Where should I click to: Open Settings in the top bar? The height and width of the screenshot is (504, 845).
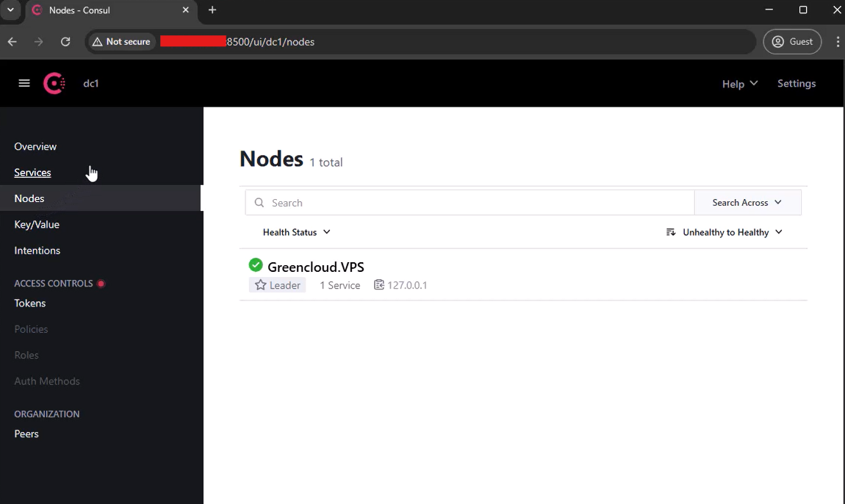[796, 84]
